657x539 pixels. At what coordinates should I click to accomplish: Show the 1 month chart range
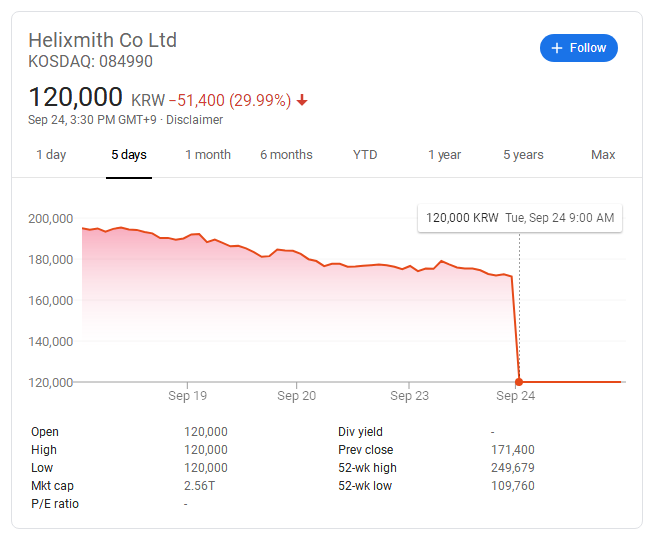click(208, 155)
